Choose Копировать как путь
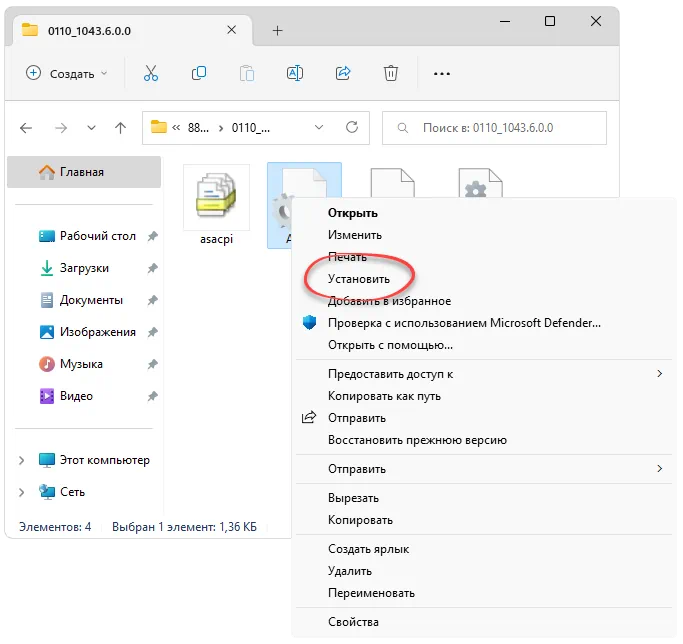The height and width of the screenshot is (644, 683). pyautogui.click(x=484, y=396)
